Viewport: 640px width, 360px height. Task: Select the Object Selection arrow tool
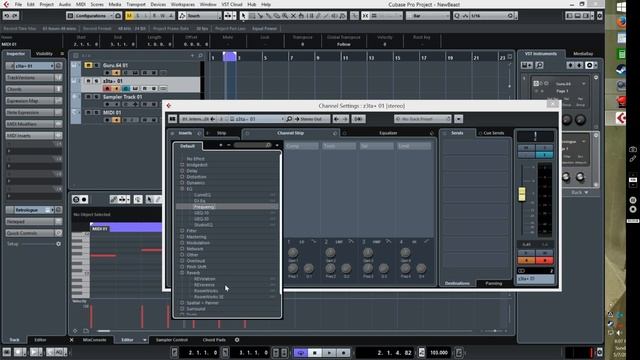pos(243,16)
